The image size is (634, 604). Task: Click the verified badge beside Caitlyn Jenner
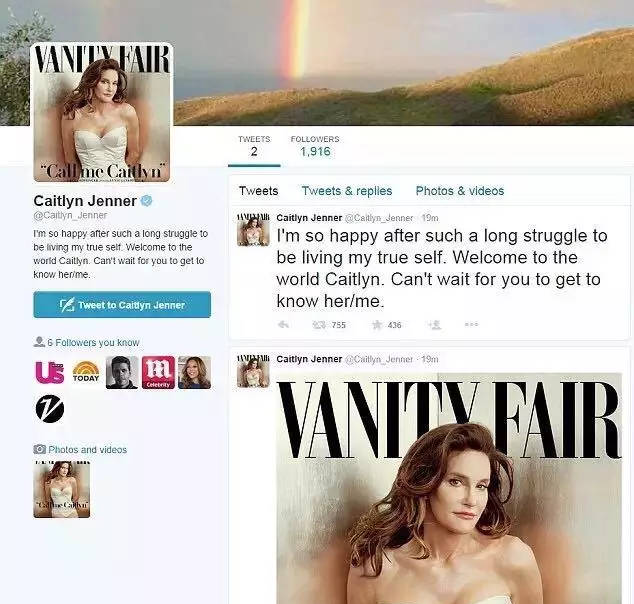146,201
